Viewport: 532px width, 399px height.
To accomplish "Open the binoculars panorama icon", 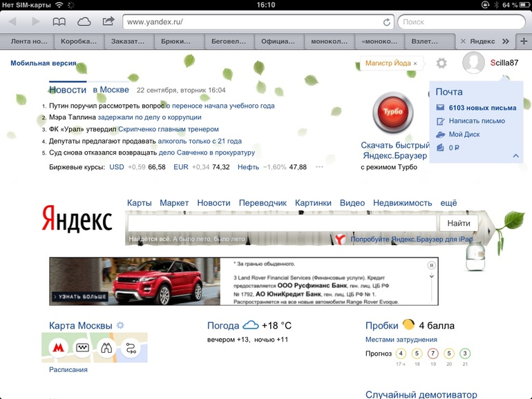I will (x=106, y=349).
